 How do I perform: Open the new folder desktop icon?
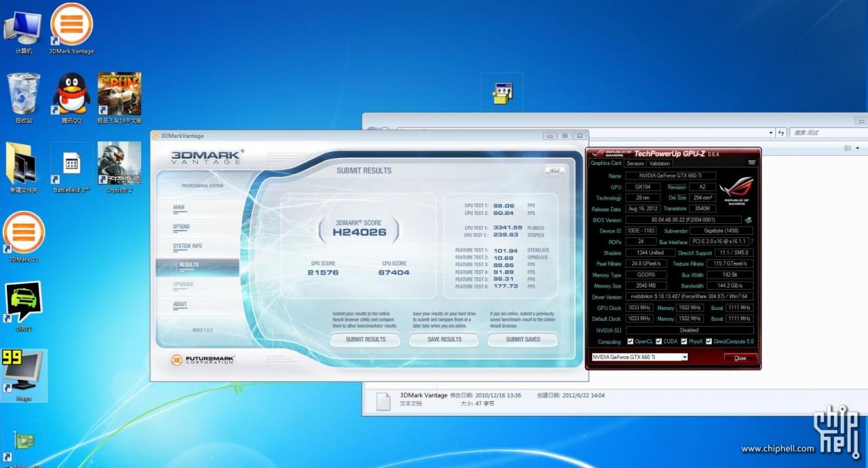point(24,167)
